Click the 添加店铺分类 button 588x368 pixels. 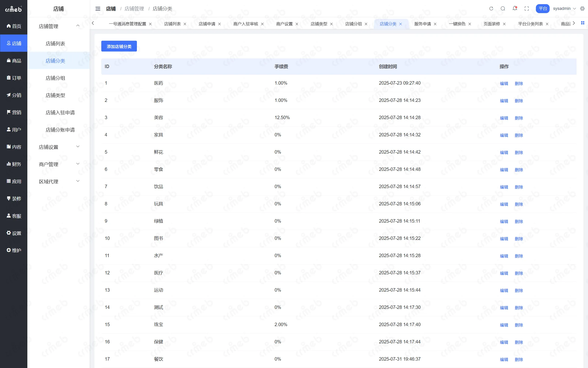[119, 46]
